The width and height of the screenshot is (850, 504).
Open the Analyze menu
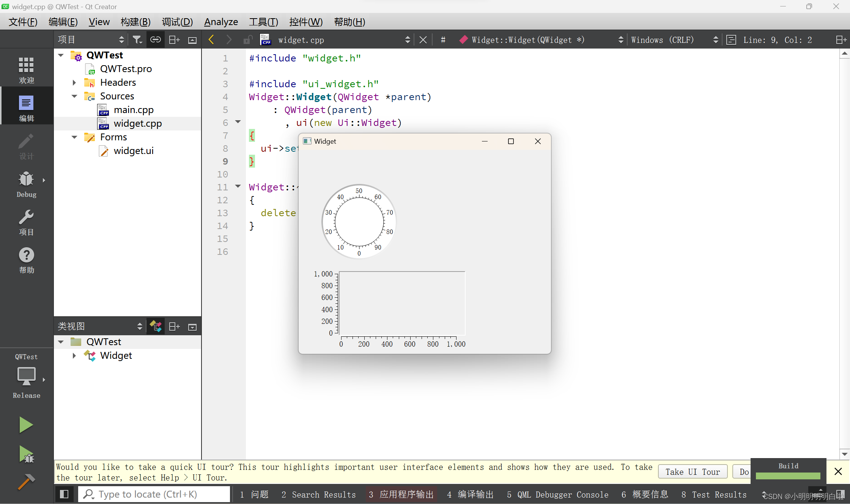coord(221,22)
